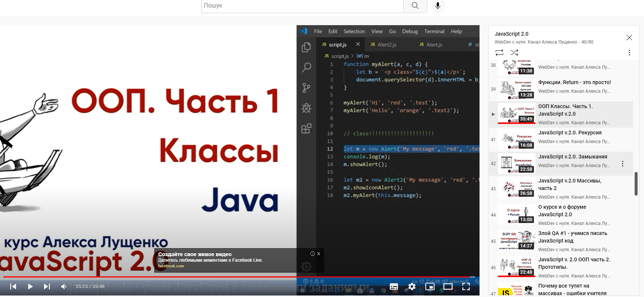This screenshot has height=297, width=644.
Task: Click the ad info icon
Action: 312,253
